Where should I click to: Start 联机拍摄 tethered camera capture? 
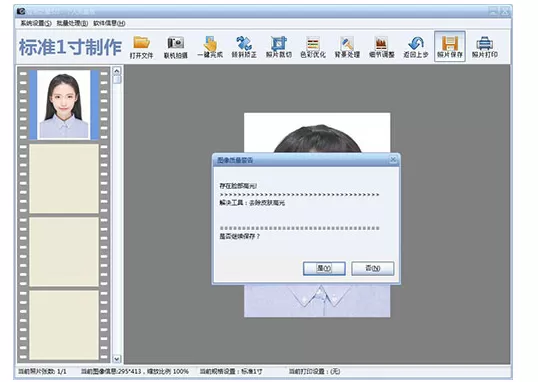176,47
